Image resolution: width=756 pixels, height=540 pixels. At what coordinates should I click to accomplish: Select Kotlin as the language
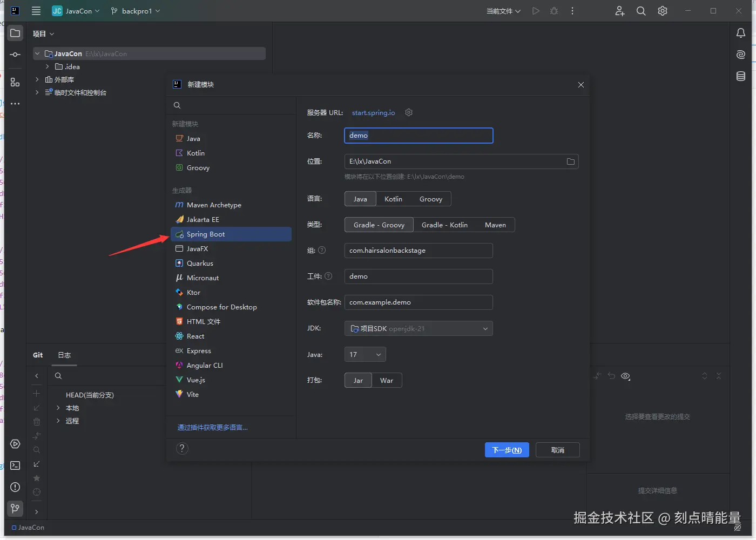point(393,199)
